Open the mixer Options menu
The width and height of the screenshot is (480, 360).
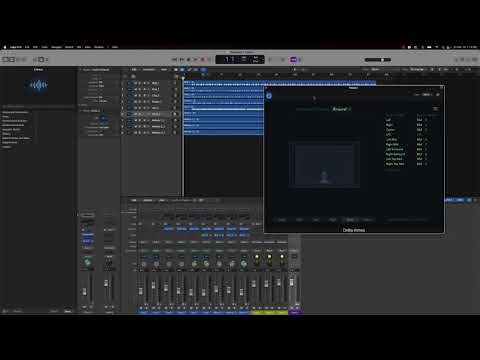click(148, 200)
